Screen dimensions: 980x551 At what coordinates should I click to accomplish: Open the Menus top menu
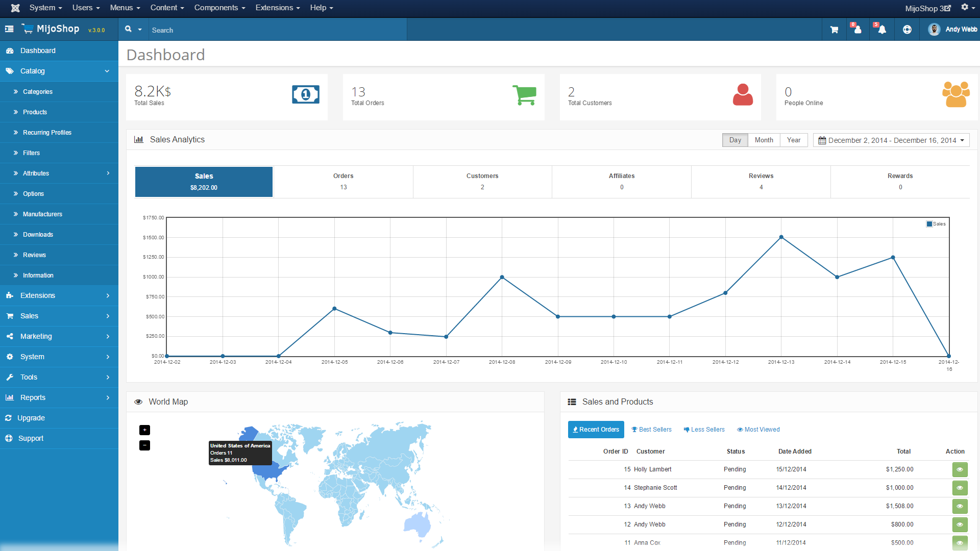(x=125, y=8)
